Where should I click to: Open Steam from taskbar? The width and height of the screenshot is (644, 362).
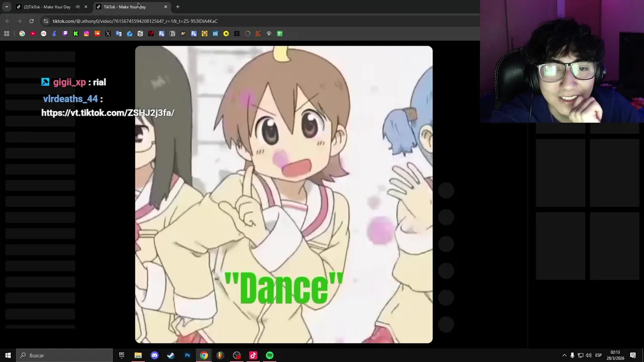point(171,355)
